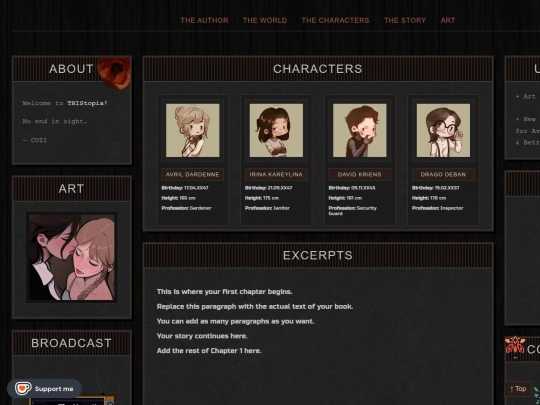
Task: Click 'Replace this paragraph with the actual text' line
Action: pos(255,306)
